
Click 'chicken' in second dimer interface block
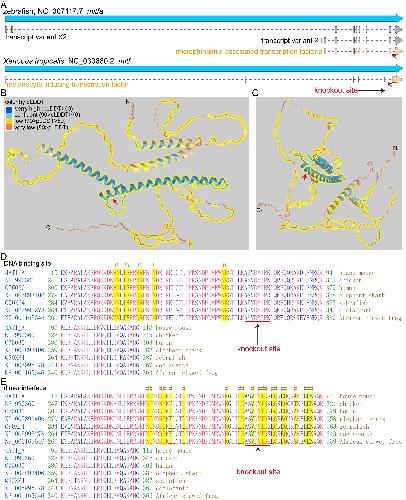tap(166, 458)
